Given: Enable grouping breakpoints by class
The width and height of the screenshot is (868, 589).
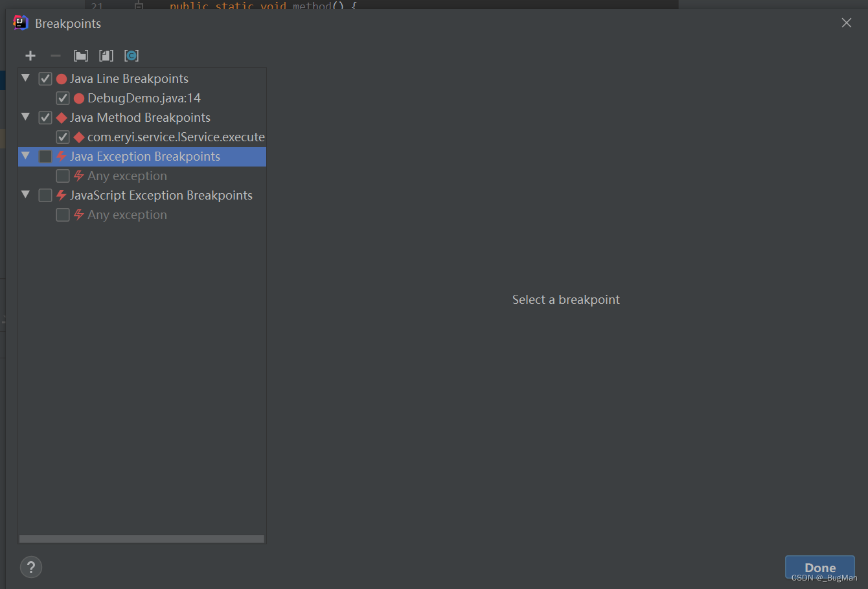Looking at the screenshot, I should tap(131, 56).
